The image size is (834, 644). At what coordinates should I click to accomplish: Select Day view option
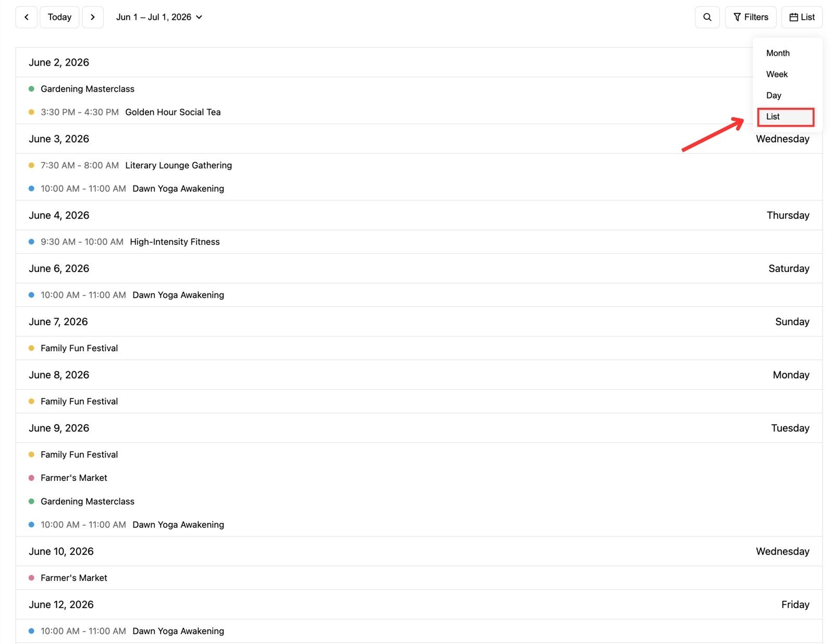click(786, 95)
